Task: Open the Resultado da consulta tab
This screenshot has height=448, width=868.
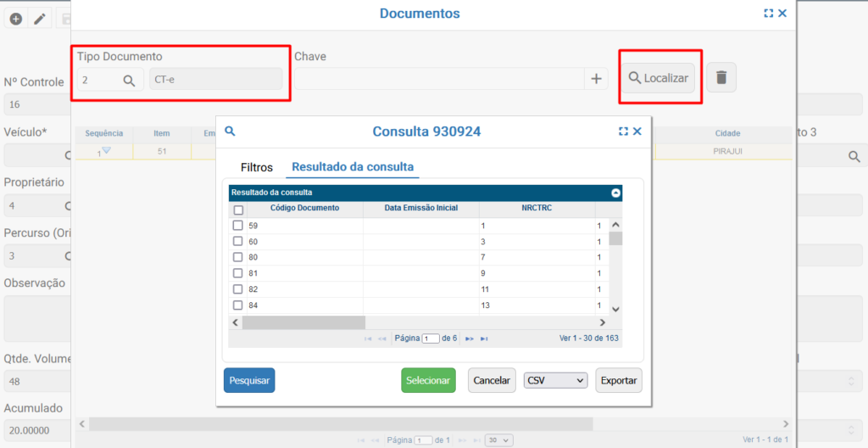Action: tap(353, 167)
